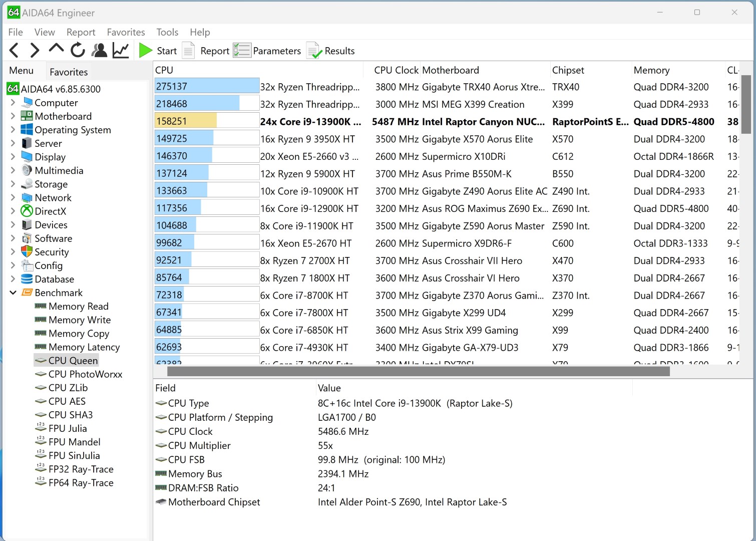Click the Database node icon
This screenshot has height=541, width=756.
click(x=27, y=279)
